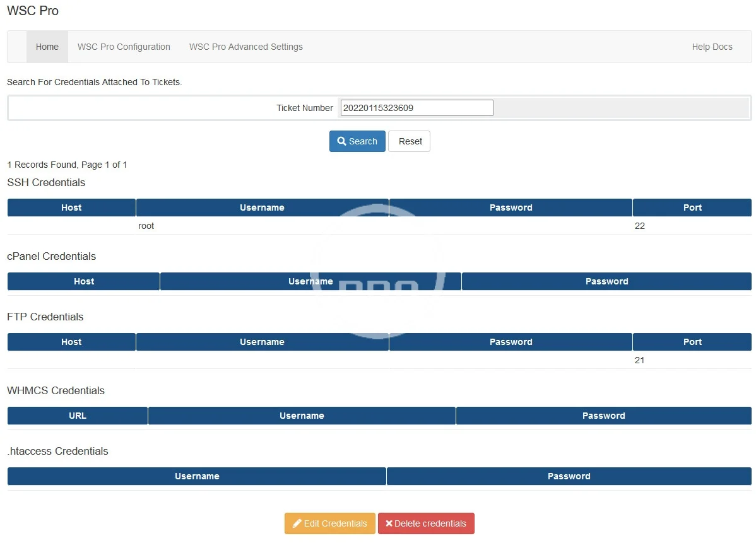This screenshot has width=756, height=543.
Task: Switch to the Home tab
Action: click(47, 47)
